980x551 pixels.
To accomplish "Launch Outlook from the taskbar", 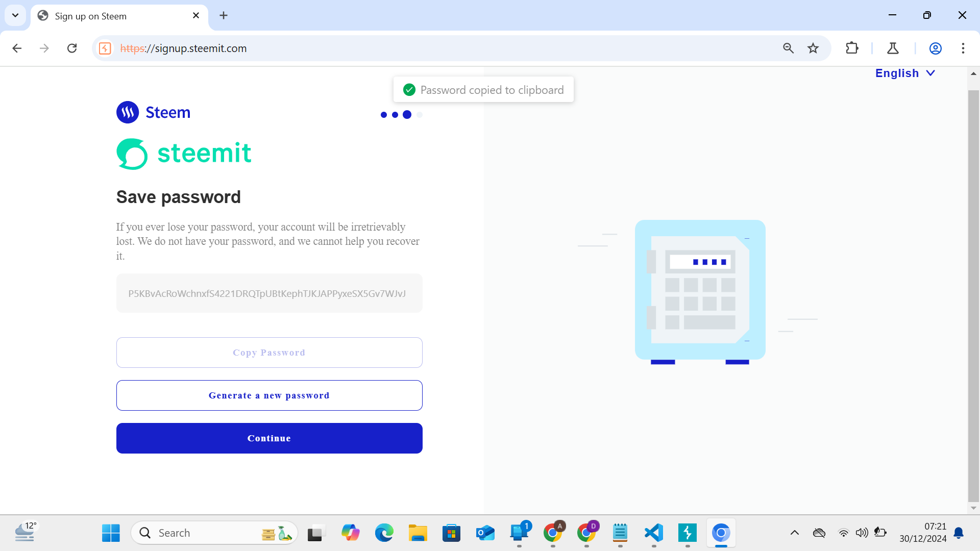I will [485, 533].
